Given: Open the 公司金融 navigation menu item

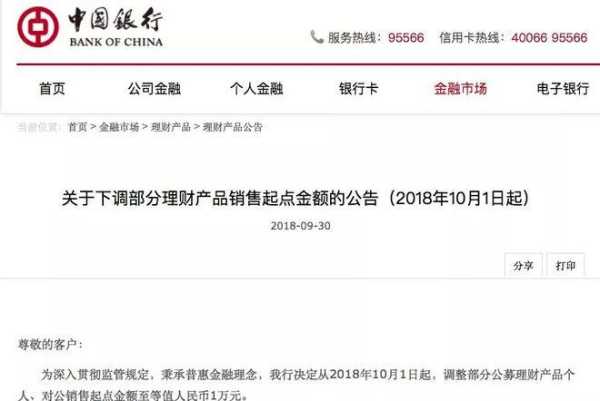Looking at the screenshot, I should point(154,89).
